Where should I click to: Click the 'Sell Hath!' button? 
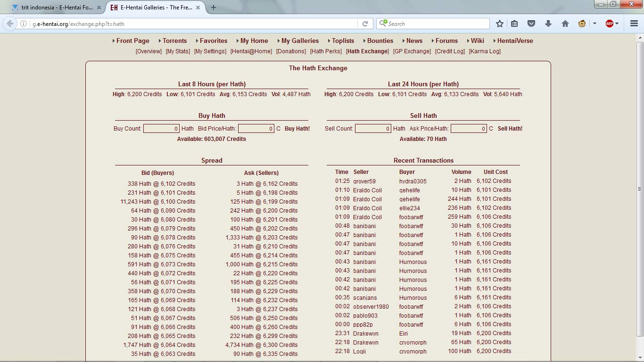pyautogui.click(x=510, y=129)
